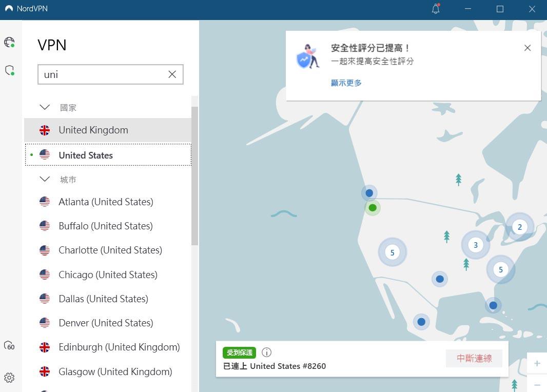Select United Kingdom from the list
This screenshot has height=392, width=547.
click(108, 130)
